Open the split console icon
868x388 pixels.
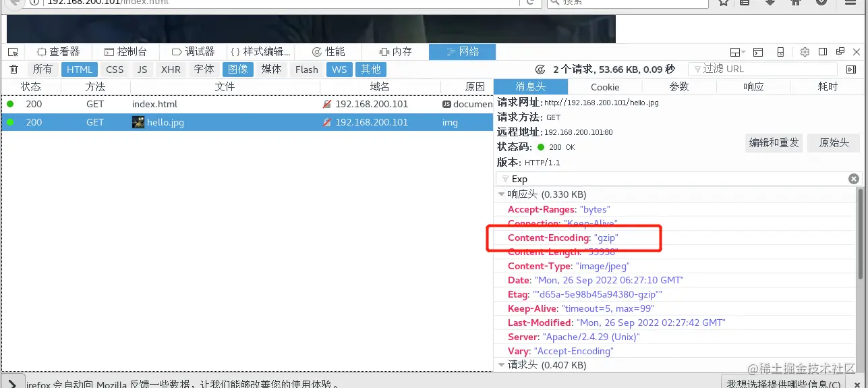click(x=758, y=52)
